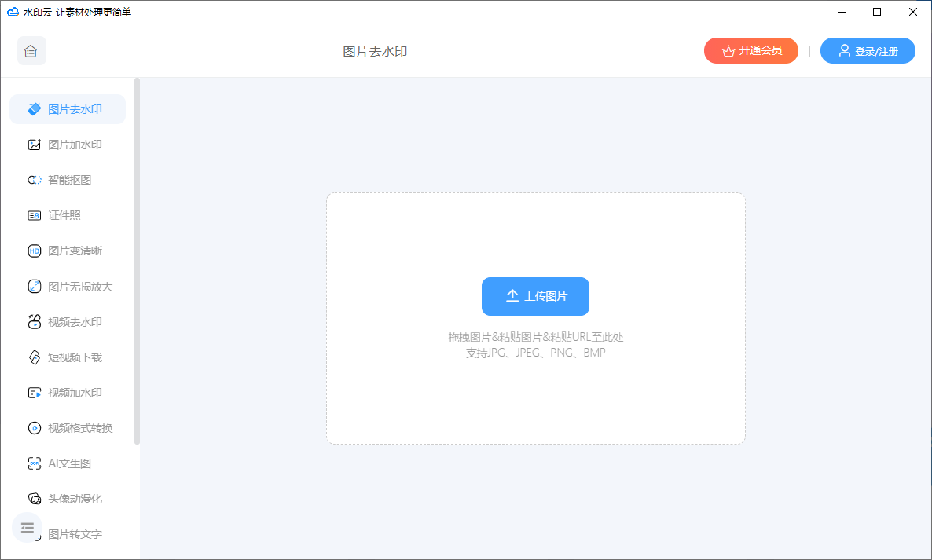Select the 视频加水印 video watermark tool
The height and width of the screenshot is (560, 932).
[x=68, y=392]
